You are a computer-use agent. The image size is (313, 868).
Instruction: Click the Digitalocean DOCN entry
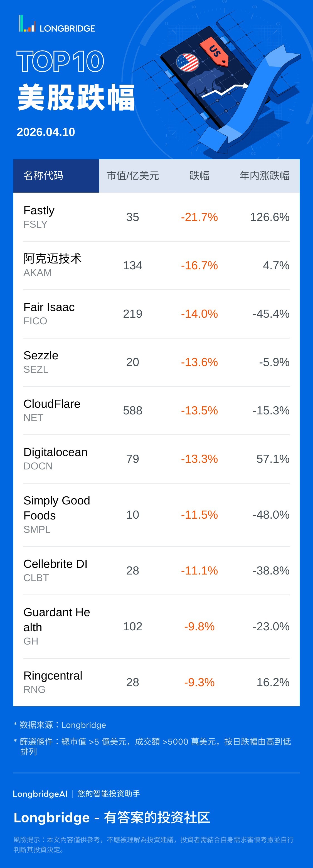click(x=55, y=458)
